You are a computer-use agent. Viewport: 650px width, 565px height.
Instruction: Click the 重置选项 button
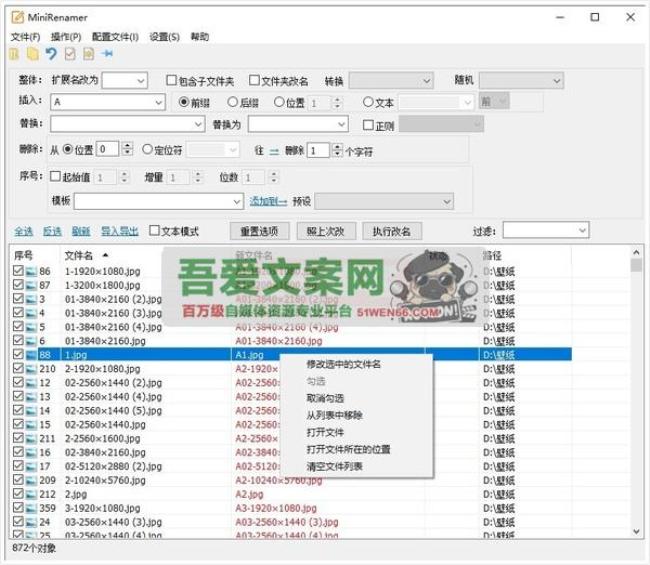[260, 231]
